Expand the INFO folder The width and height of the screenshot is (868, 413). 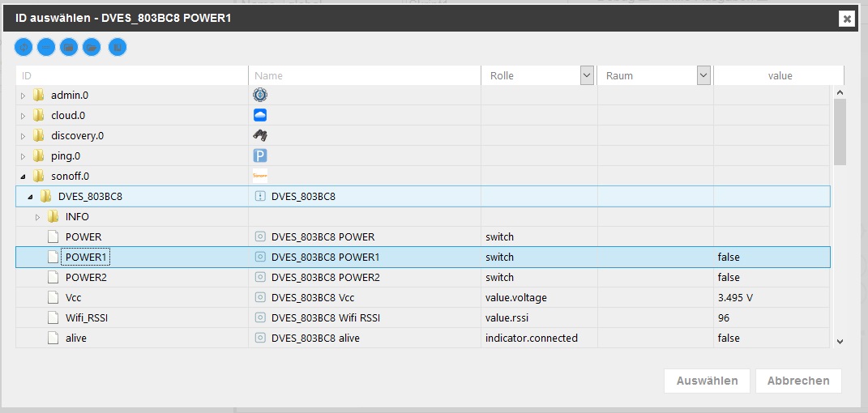click(x=37, y=217)
